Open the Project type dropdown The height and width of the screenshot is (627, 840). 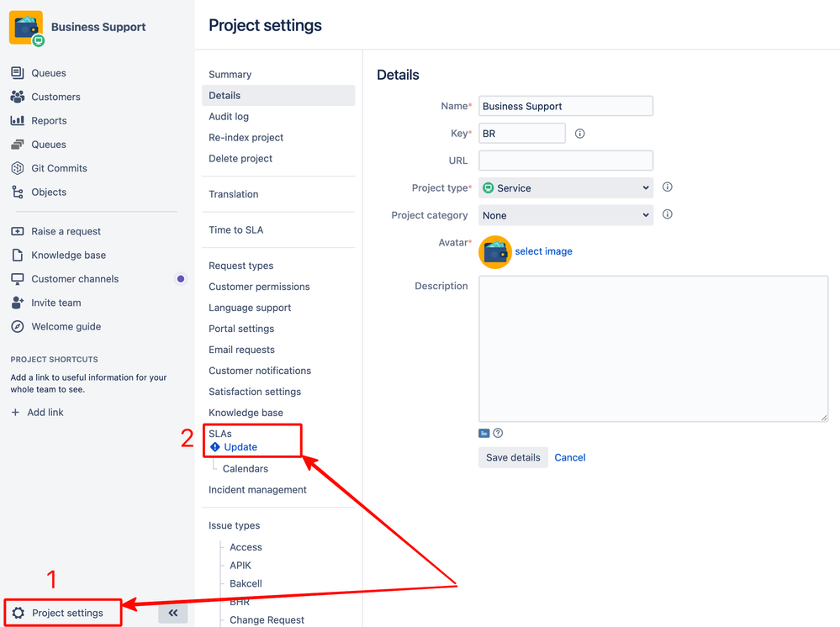point(566,188)
